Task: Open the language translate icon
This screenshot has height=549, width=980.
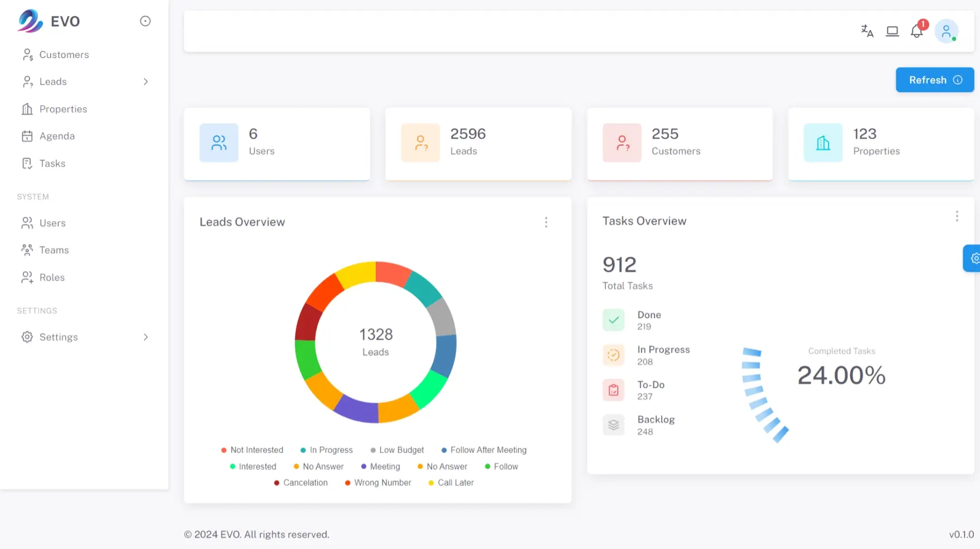Action: point(867,31)
